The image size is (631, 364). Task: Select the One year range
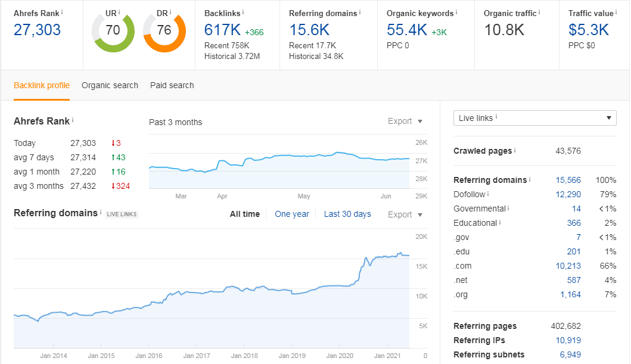coord(292,214)
